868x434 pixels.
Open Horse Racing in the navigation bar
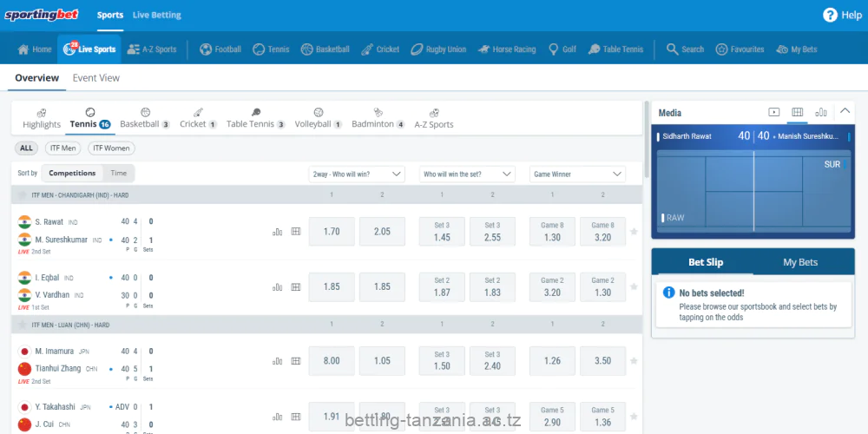507,49
